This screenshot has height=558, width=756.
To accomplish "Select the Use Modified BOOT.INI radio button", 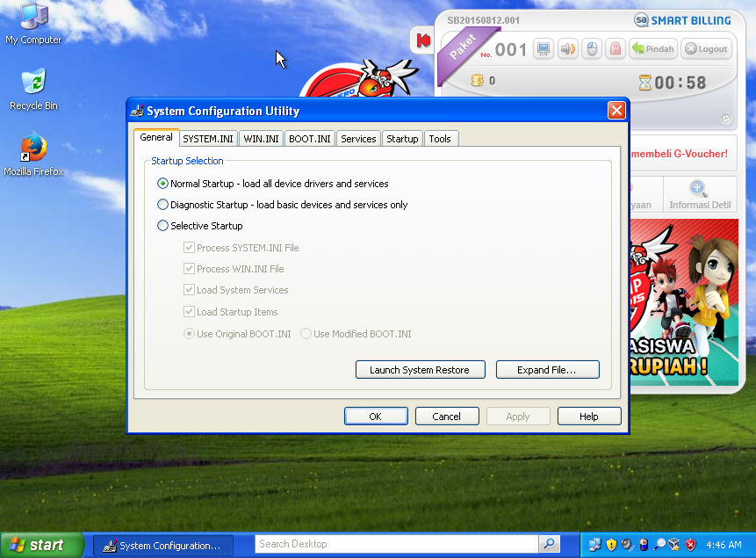I will [x=306, y=334].
